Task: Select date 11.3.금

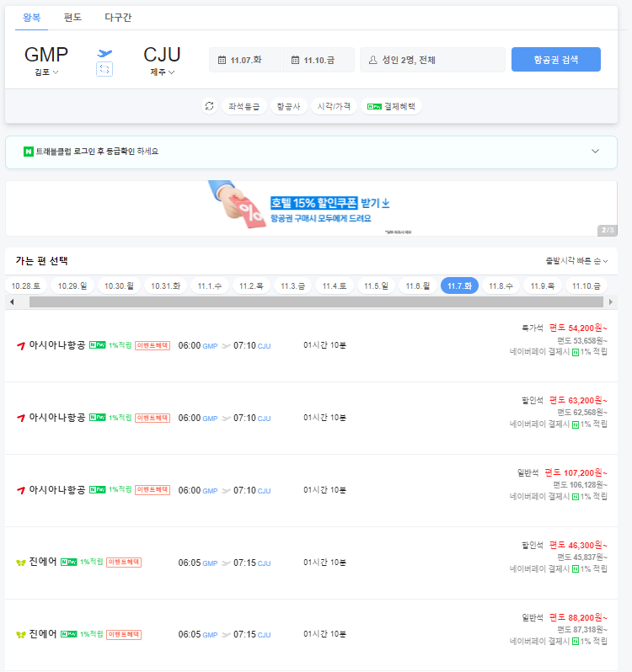Action: coord(293,285)
